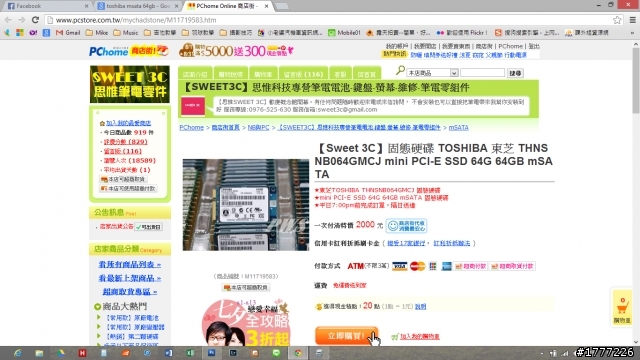Click the PChome logo in the header

click(x=108, y=51)
